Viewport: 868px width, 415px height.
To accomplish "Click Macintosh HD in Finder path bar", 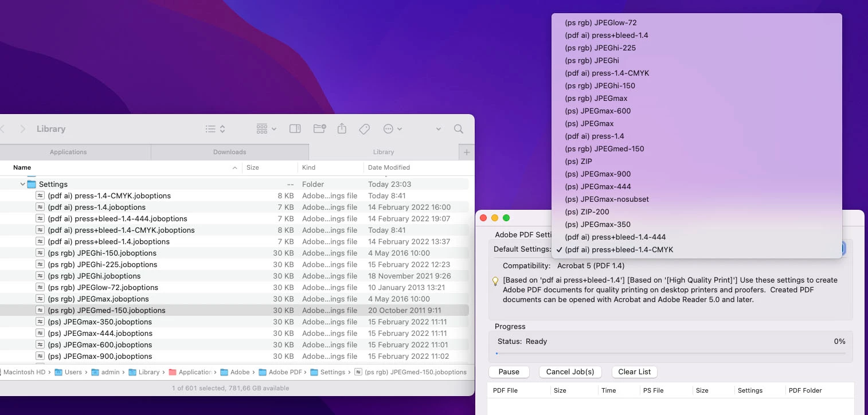I will pyautogui.click(x=24, y=372).
